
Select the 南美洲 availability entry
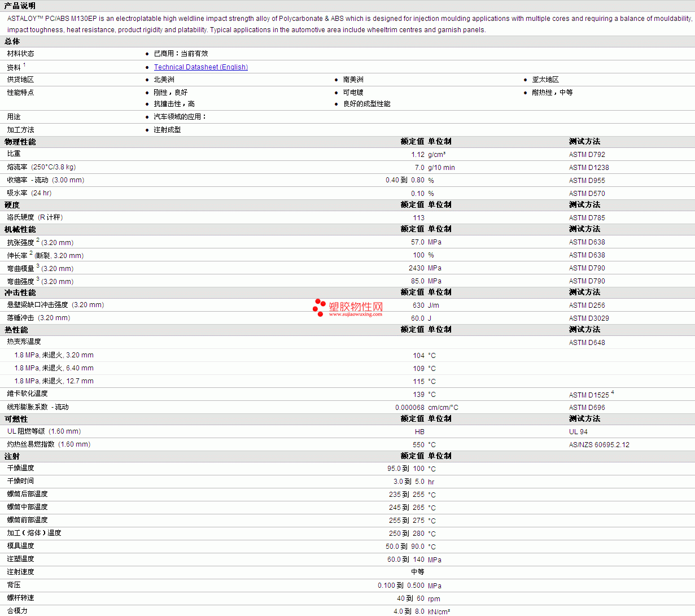[353, 80]
